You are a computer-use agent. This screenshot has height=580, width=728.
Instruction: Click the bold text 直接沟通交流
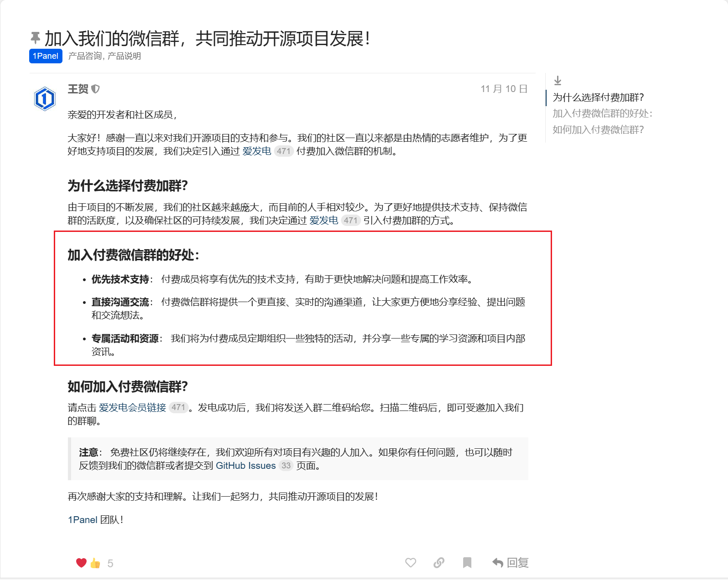120,302
